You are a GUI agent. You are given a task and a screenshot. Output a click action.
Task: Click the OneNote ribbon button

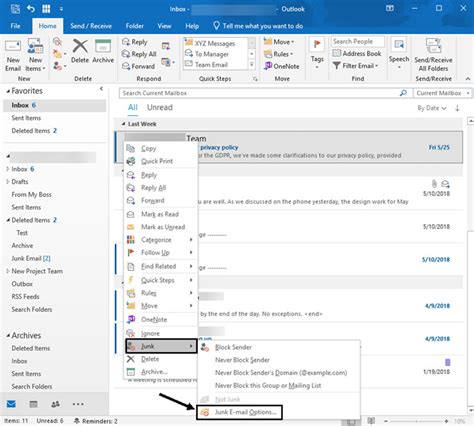click(282, 66)
